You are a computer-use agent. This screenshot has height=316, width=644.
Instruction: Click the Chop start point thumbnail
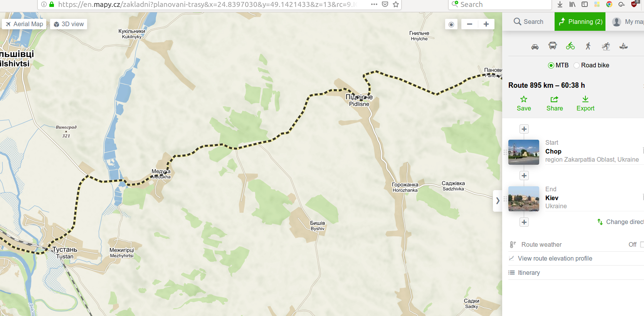524,152
